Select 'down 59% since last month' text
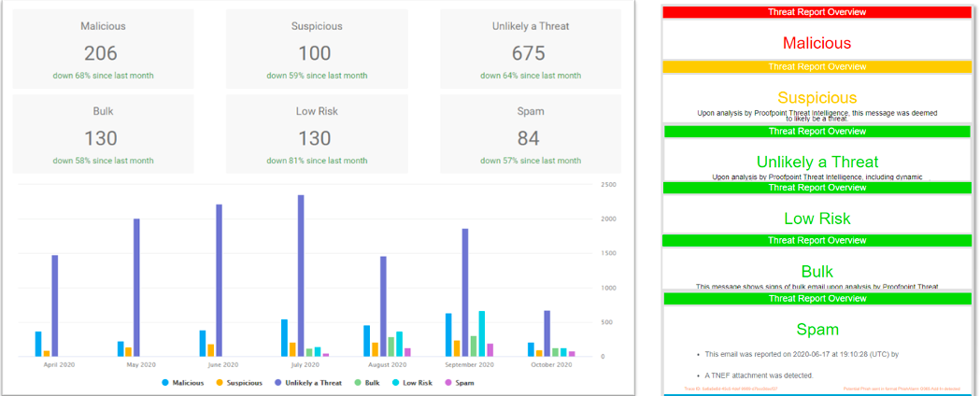The image size is (980, 396). pos(317,76)
